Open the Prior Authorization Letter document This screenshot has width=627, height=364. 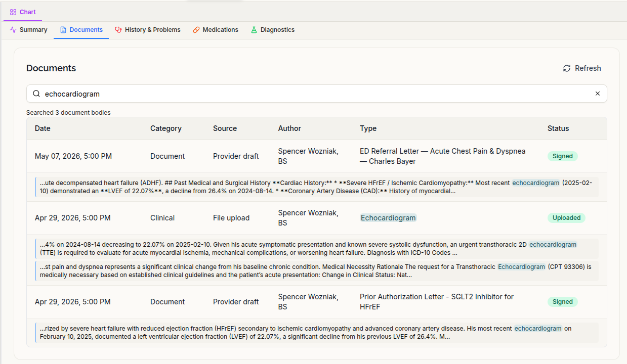pyautogui.click(x=437, y=302)
